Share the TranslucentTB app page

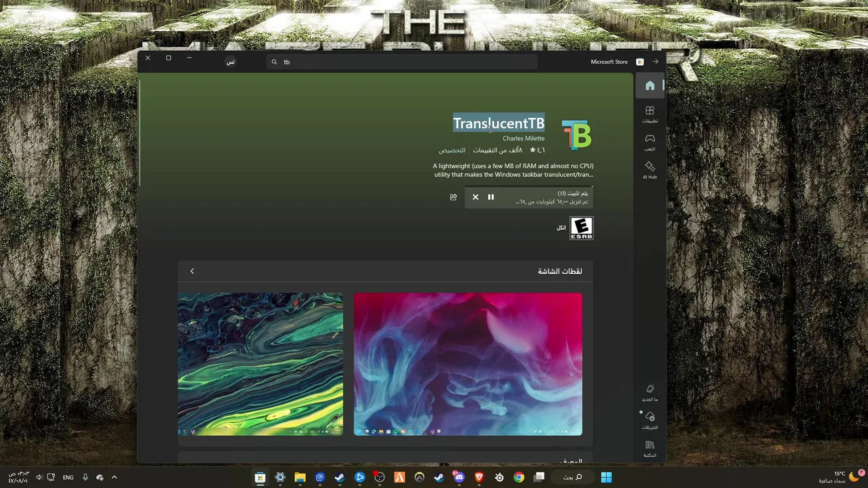[453, 197]
